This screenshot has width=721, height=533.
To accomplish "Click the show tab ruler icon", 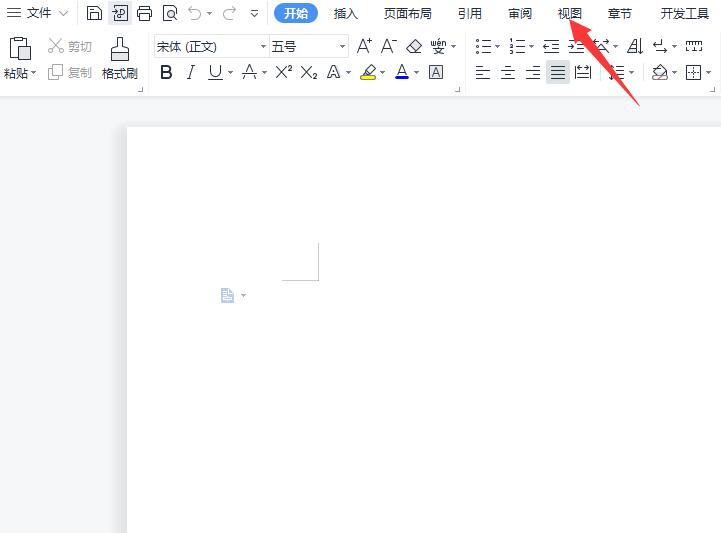I will [694, 46].
